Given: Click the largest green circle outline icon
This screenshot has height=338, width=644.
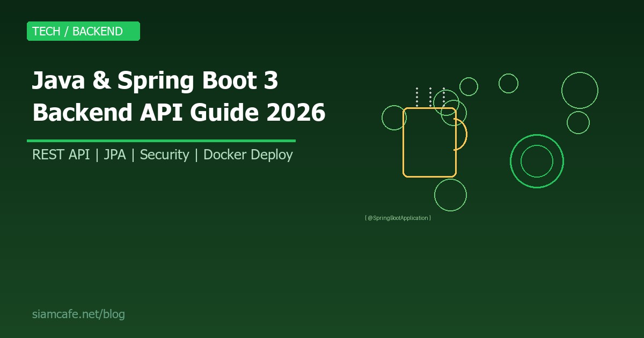Looking at the screenshot, I should pos(580,91).
